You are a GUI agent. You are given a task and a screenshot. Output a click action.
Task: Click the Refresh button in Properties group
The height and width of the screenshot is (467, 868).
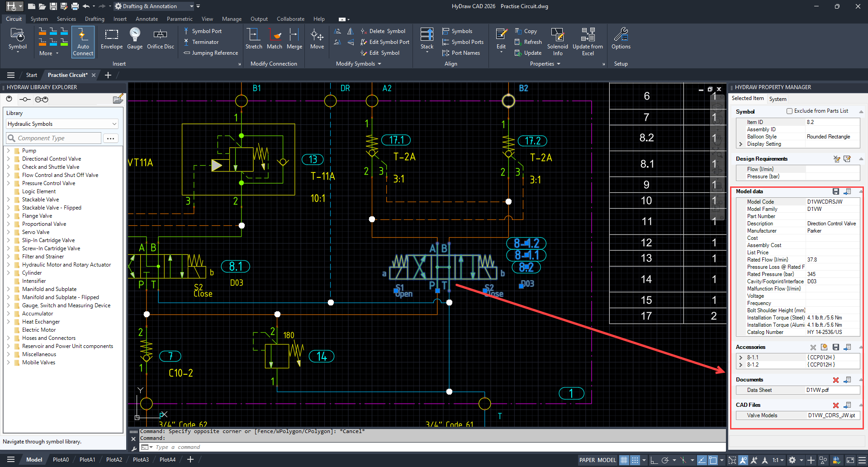point(527,42)
